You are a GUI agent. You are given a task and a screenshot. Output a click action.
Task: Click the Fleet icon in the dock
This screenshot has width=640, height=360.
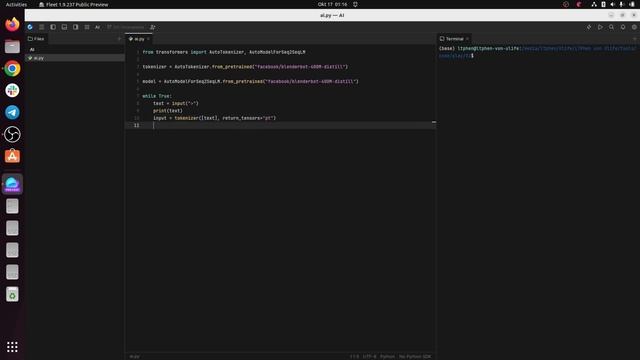click(x=12, y=184)
